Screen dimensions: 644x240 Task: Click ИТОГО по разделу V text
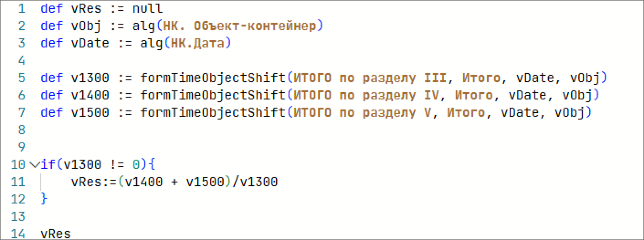coord(362,113)
